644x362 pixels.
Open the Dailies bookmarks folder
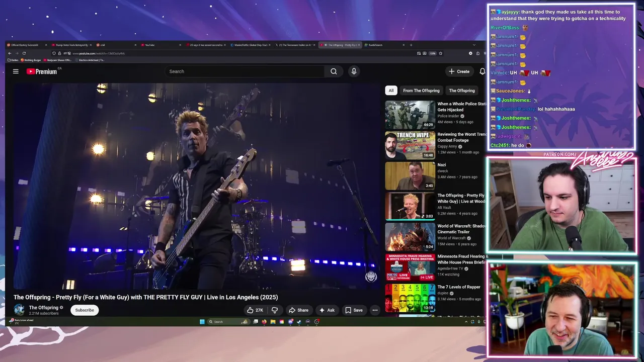13,60
